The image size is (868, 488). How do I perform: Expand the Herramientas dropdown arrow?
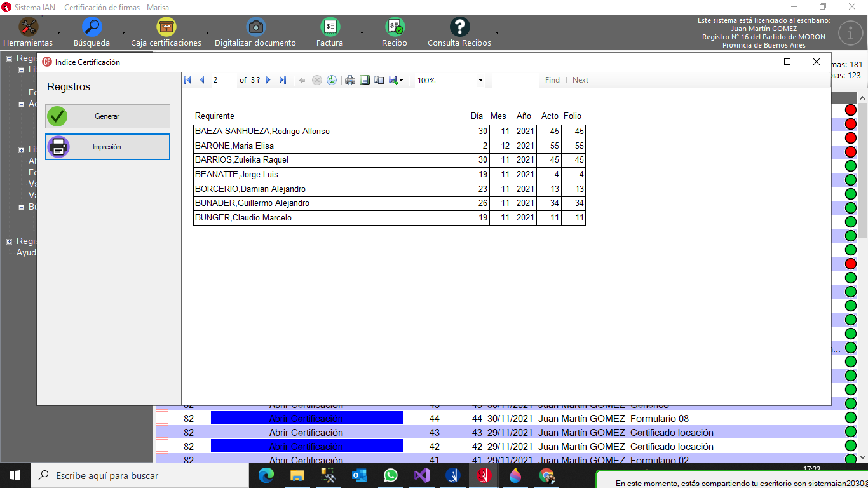58,32
